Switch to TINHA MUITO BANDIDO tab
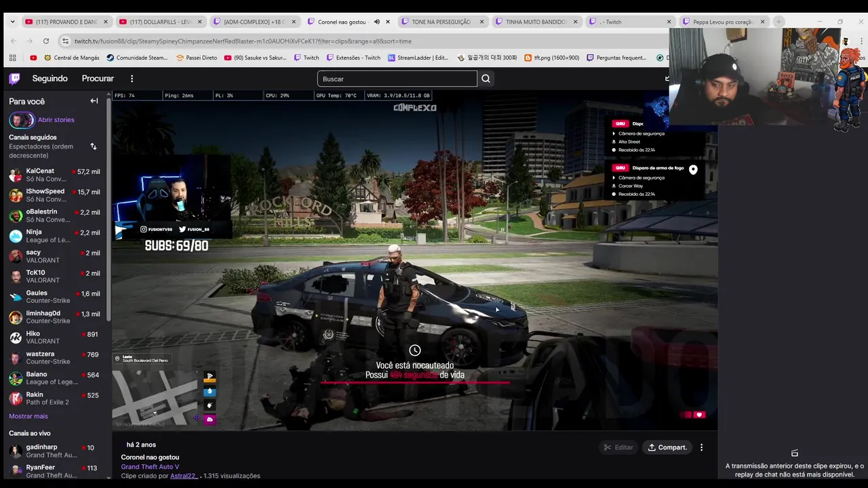The height and width of the screenshot is (488, 868). 536,22
